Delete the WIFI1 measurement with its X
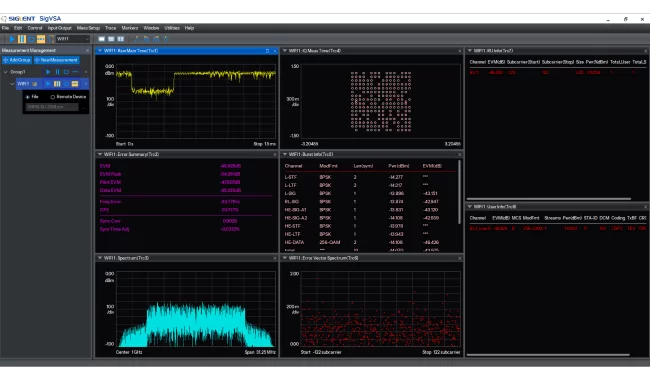 coord(86,84)
